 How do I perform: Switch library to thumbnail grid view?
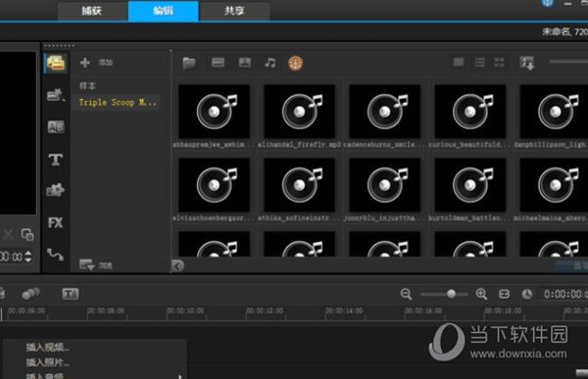point(499,63)
